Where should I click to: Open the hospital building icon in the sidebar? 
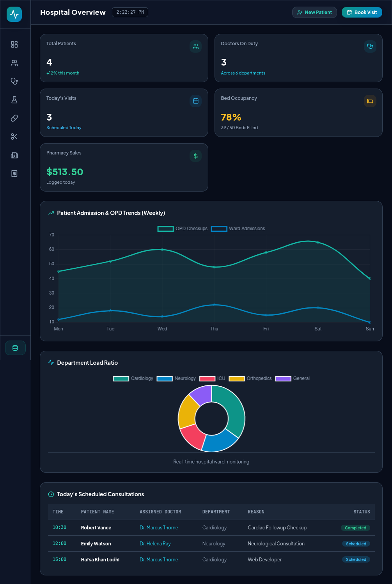[14, 155]
